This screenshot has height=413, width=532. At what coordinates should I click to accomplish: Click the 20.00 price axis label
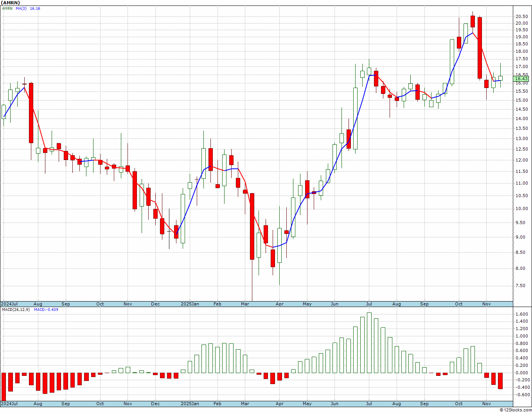[x=521, y=23]
